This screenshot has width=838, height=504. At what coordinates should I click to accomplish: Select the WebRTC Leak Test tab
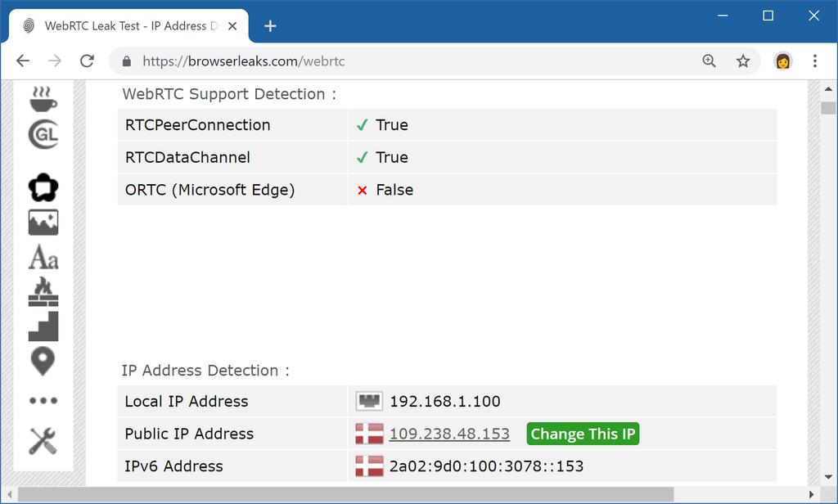tap(128, 25)
